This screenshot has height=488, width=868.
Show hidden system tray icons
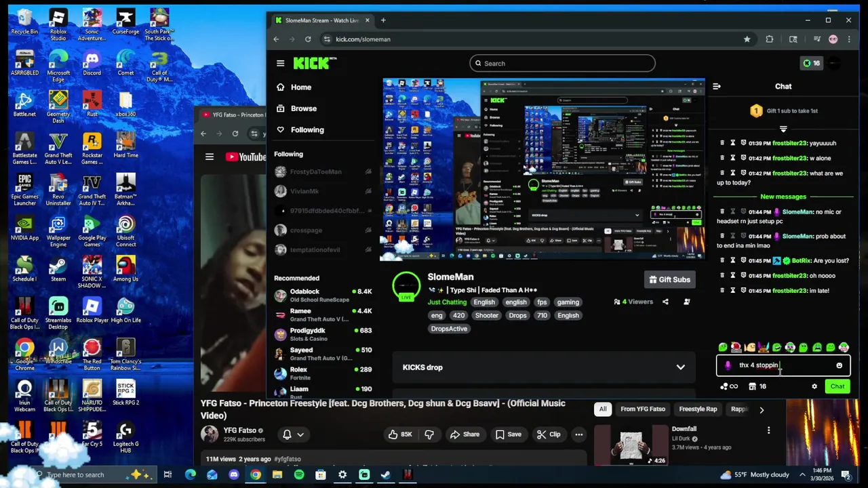(x=803, y=474)
